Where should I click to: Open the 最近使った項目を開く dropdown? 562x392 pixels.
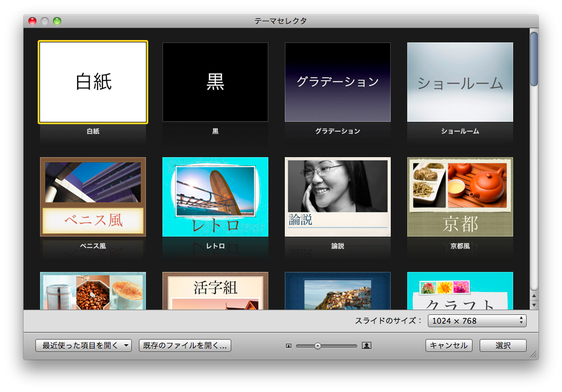[84, 346]
